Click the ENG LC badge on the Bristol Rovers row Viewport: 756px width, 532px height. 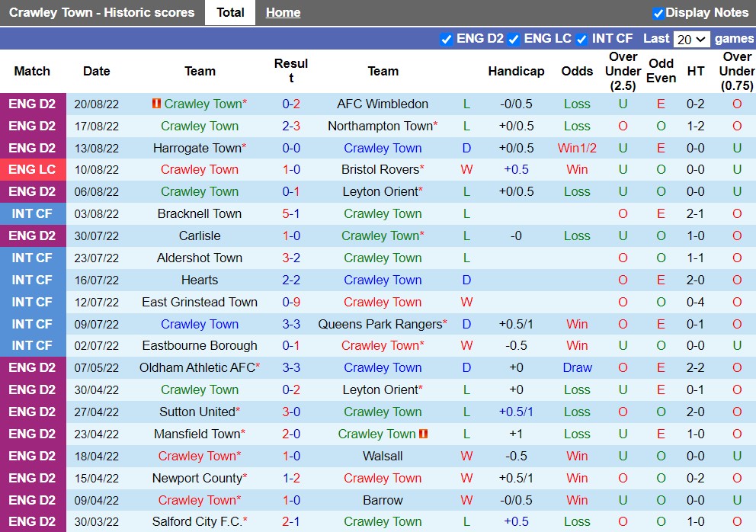pyautogui.click(x=33, y=169)
